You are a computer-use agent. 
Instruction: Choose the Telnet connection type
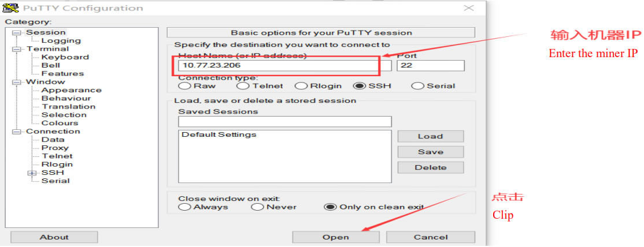pyautogui.click(x=243, y=86)
